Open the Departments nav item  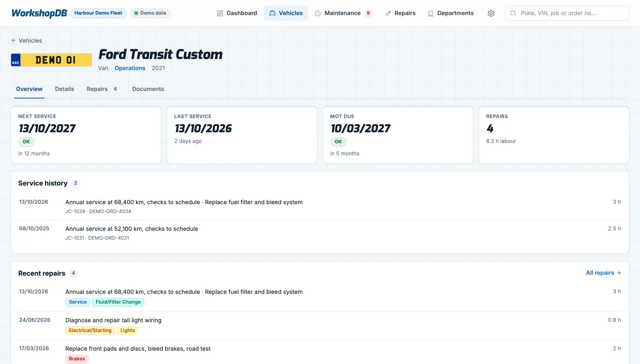pos(450,13)
